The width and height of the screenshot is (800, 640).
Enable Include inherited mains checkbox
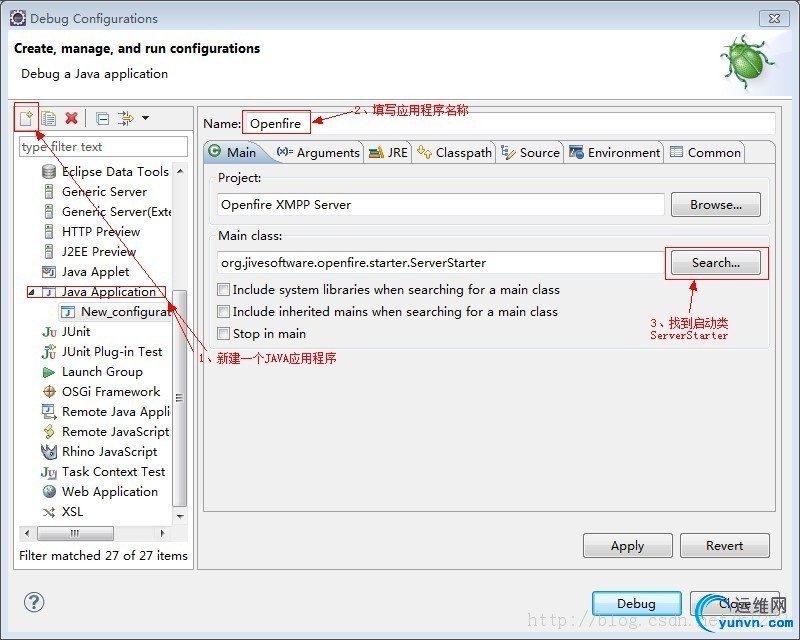(223, 311)
